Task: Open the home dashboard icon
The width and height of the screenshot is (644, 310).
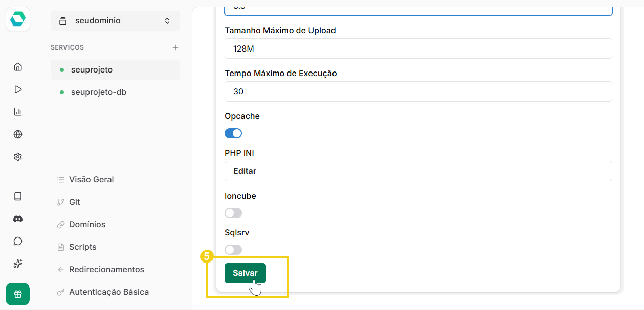Action: [x=18, y=66]
